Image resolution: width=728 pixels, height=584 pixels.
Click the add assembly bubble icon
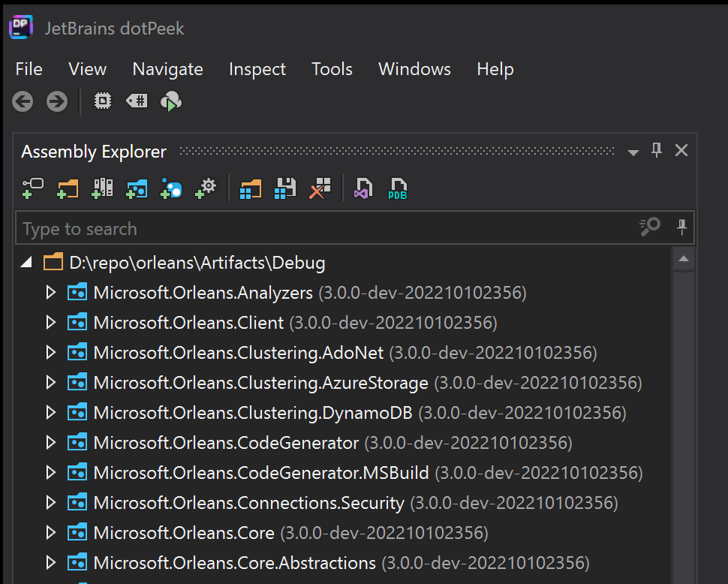click(x=171, y=188)
